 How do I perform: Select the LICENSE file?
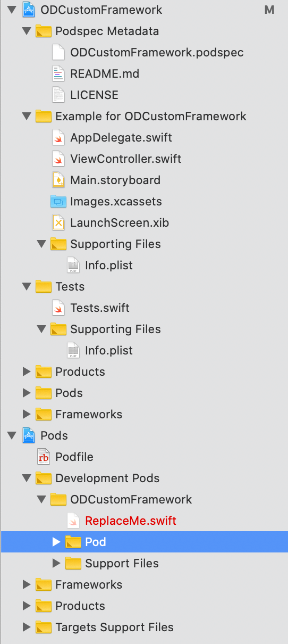pos(94,95)
